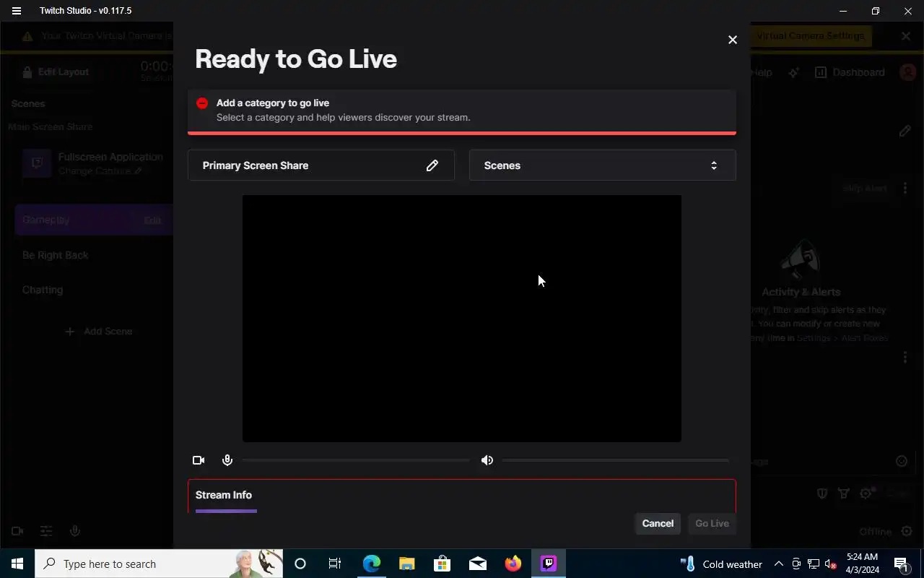Click the Primary Screen Share name field
The width and height of the screenshot is (924, 578).
point(321,165)
